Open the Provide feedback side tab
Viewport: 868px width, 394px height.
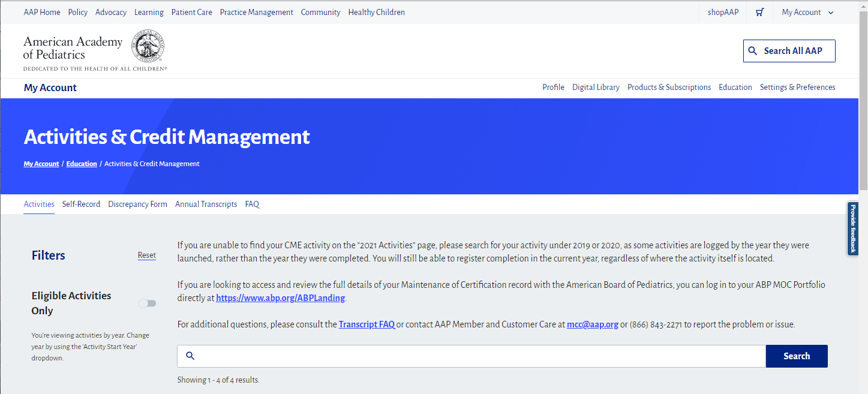[x=852, y=228]
